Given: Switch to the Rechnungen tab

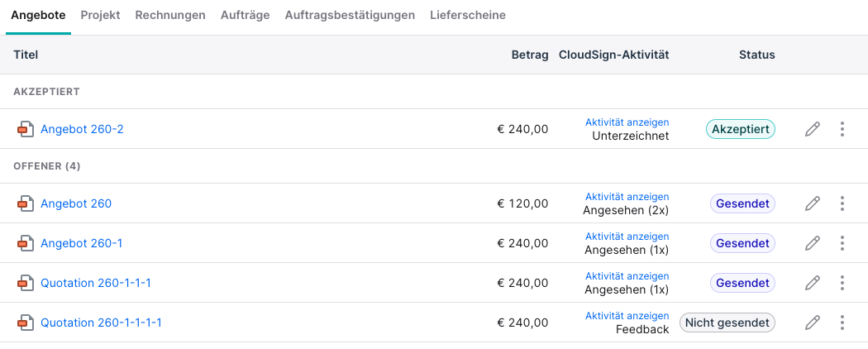Looking at the screenshot, I should pyautogui.click(x=170, y=16).
